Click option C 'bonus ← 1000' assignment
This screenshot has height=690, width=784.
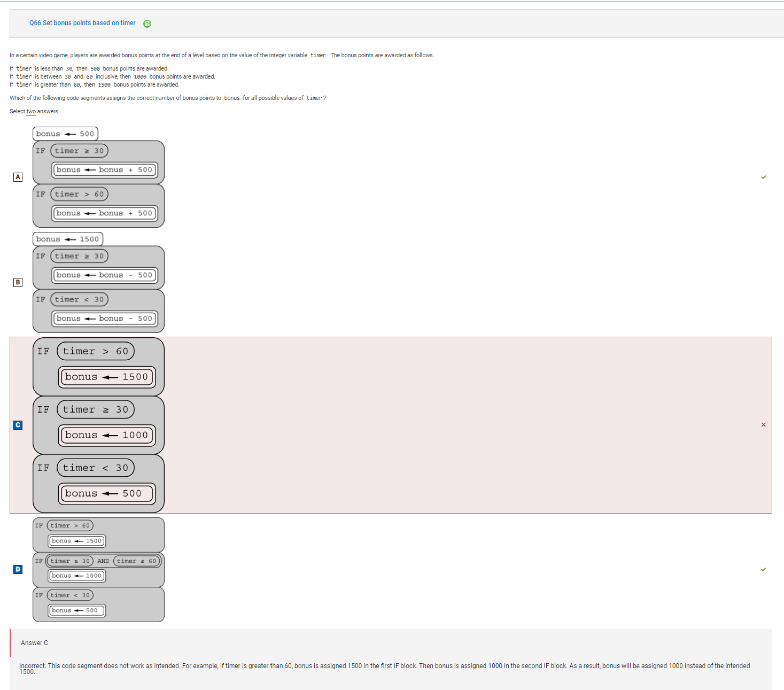pos(107,435)
